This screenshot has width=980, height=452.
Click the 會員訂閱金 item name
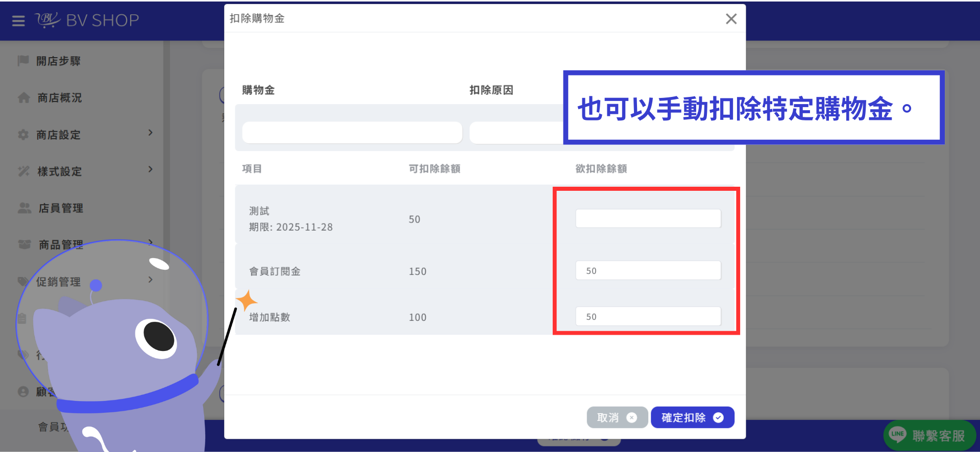(275, 271)
